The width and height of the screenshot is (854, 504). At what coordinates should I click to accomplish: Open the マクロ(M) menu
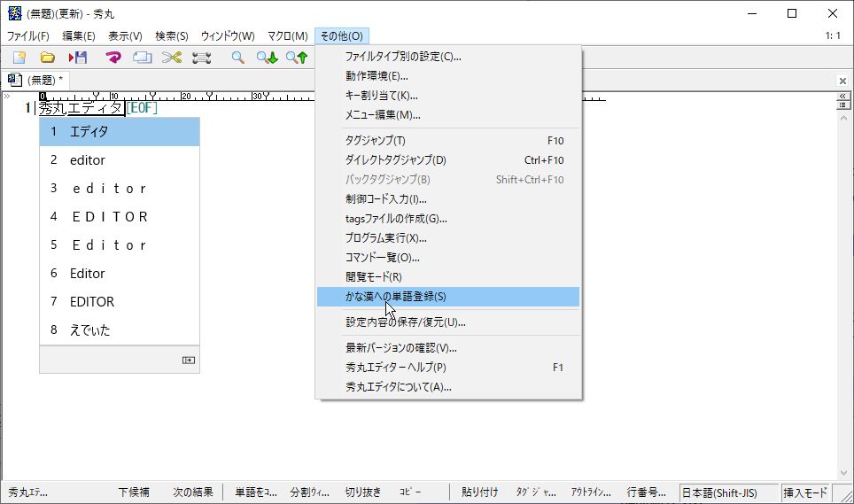tap(288, 36)
